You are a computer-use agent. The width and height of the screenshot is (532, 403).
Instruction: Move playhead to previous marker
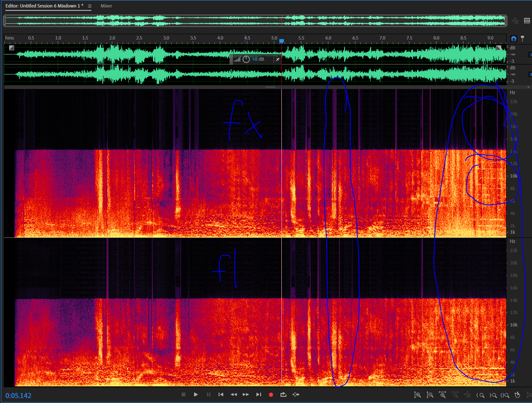tap(221, 395)
